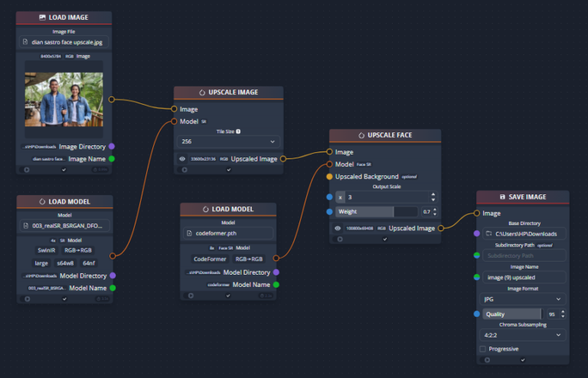Image resolution: width=588 pixels, height=378 pixels.
Task: Select the Upscale Image node title bar
Action: (228, 93)
